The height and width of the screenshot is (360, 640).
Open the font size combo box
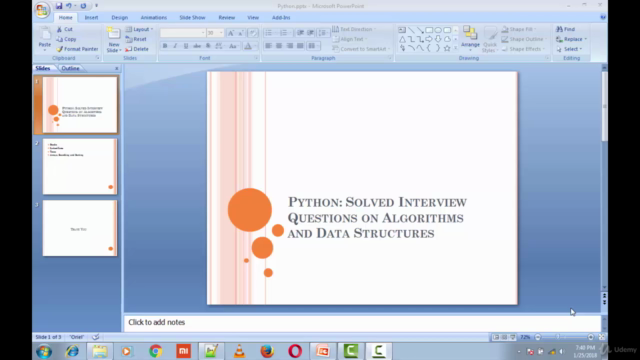coord(215,33)
